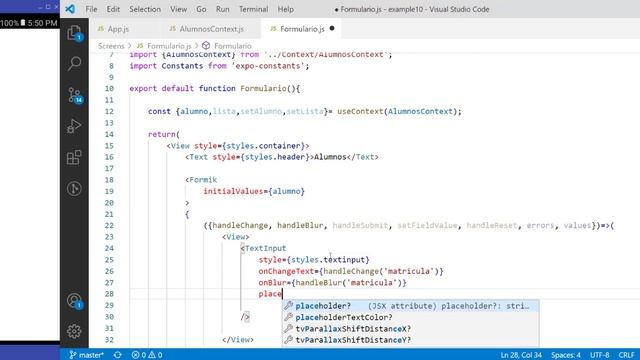Click 'useContext' on line 12
The width and height of the screenshot is (640, 360).
point(360,111)
